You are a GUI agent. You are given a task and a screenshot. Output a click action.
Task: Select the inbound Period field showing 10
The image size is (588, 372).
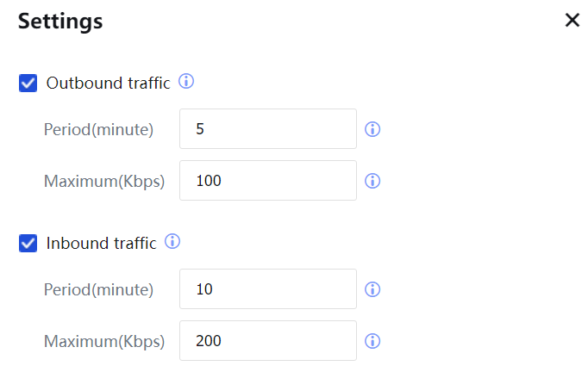point(267,289)
